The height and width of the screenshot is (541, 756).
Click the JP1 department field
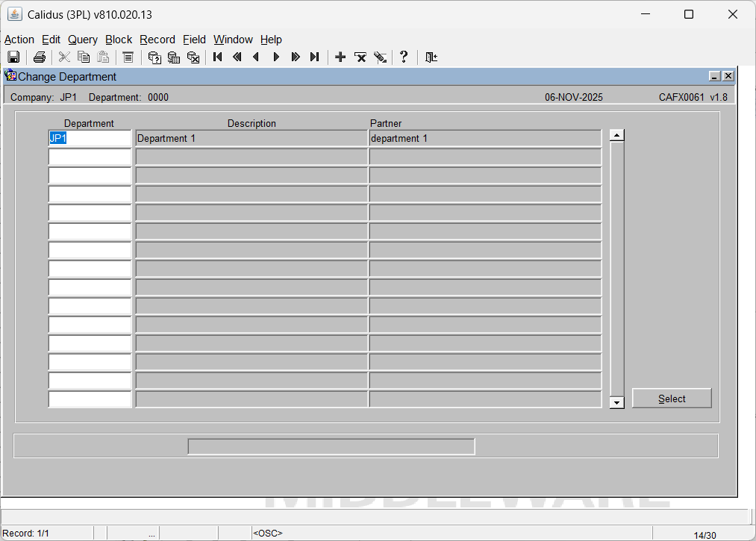90,139
